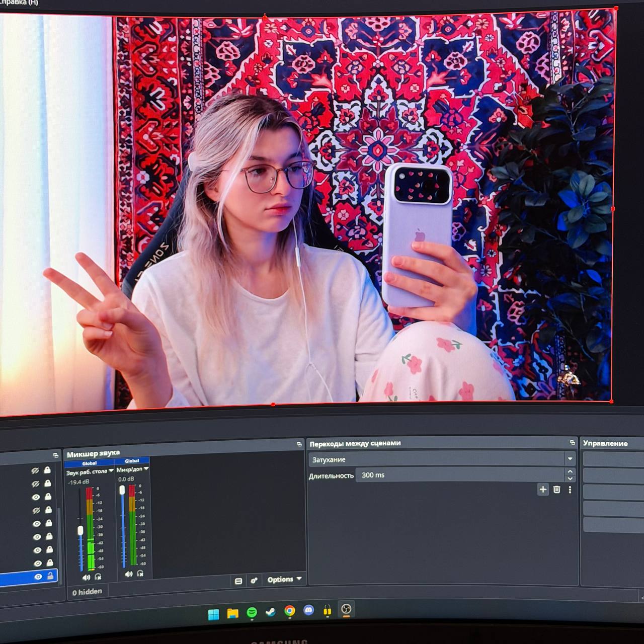Click the 300 ms duration field
The width and height of the screenshot is (644, 644).
(x=460, y=475)
